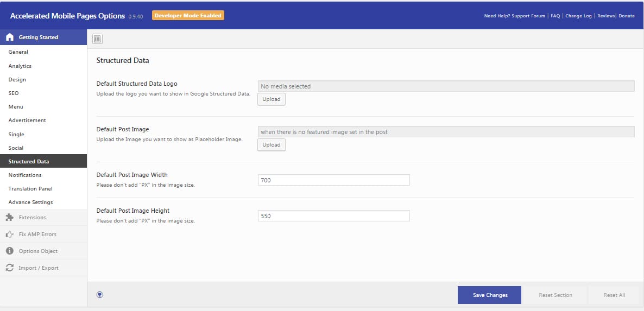This screenshot has height=311, width=644.
Task: Click the Default Post Image Height field
Action: click(333, 216)
